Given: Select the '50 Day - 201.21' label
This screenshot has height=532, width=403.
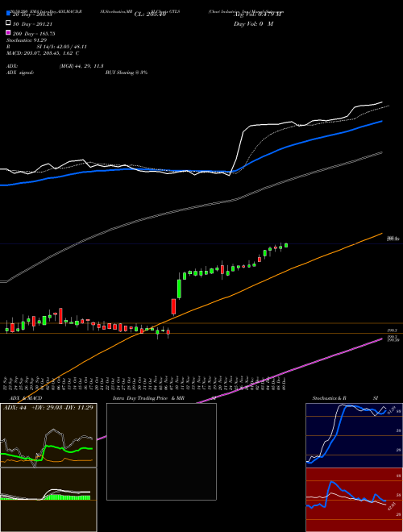Looking at the screenshot, I should 32,24.
